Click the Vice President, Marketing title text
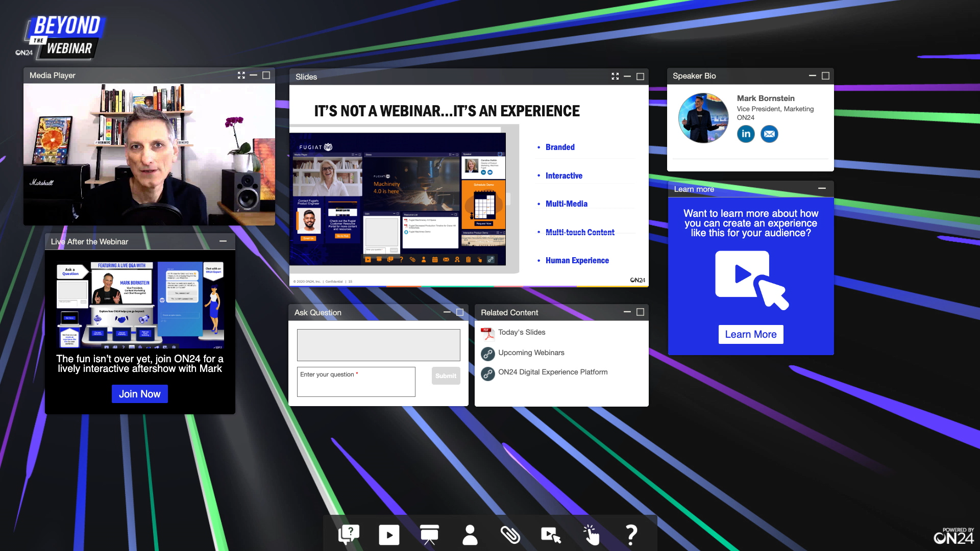Screen dimensions: 980x551 click(775, 109)
